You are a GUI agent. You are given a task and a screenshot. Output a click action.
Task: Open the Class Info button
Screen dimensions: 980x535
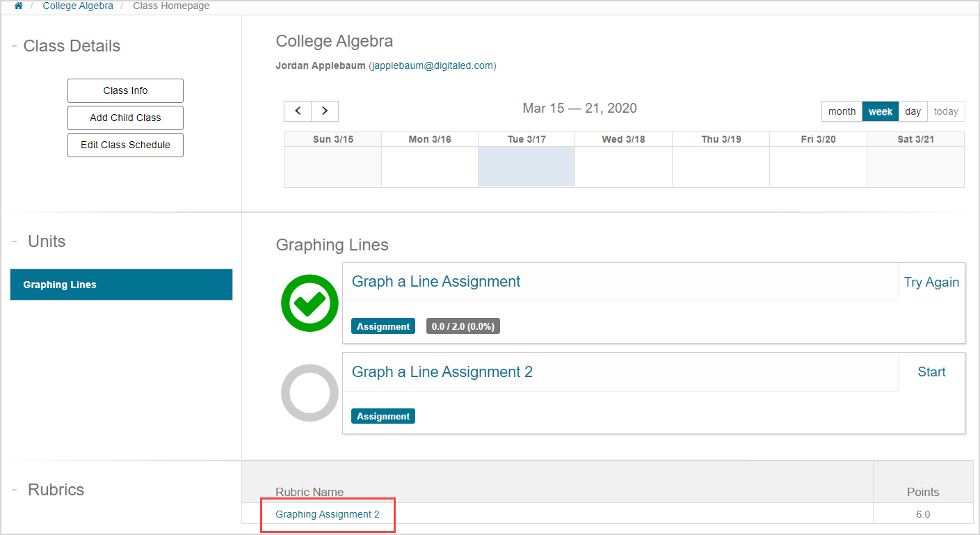[x=125, y=90]
